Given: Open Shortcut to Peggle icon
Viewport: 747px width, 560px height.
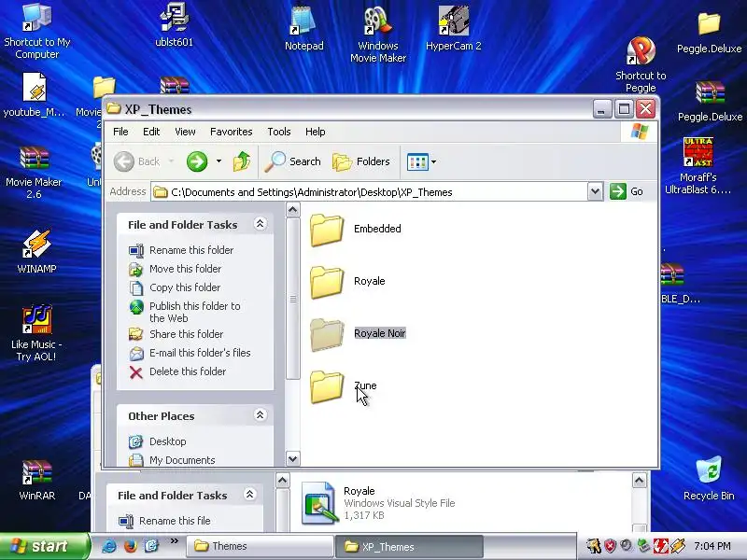Looking at the screenshot, I should pos(641,64).
